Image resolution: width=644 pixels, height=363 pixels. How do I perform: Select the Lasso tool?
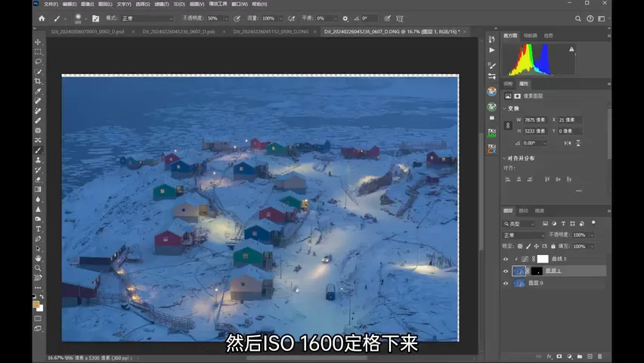click(38, 62)
